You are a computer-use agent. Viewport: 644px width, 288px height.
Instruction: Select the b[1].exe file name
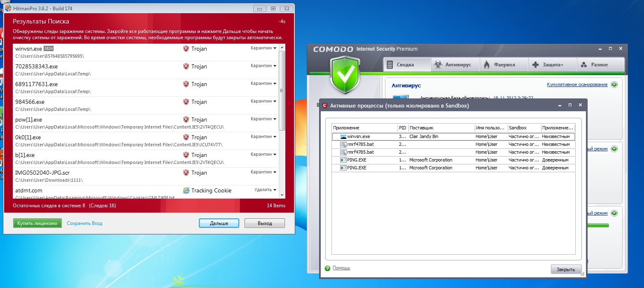coord(25,155)
